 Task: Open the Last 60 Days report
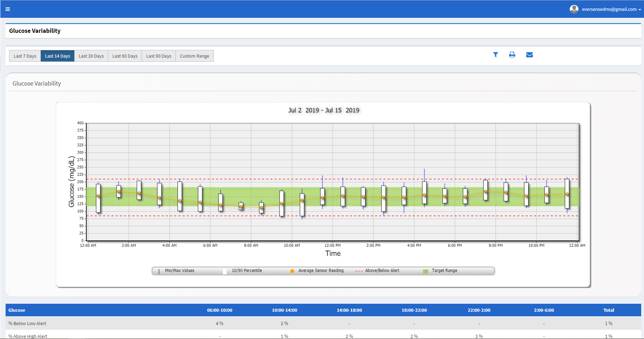[x=124, y=56]
